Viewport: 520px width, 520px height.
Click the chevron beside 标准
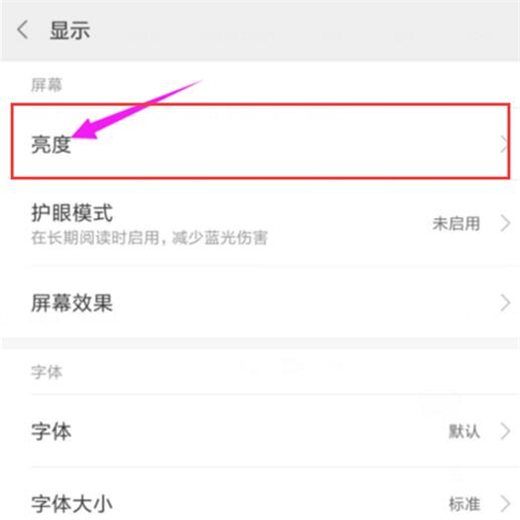[505, 504]
